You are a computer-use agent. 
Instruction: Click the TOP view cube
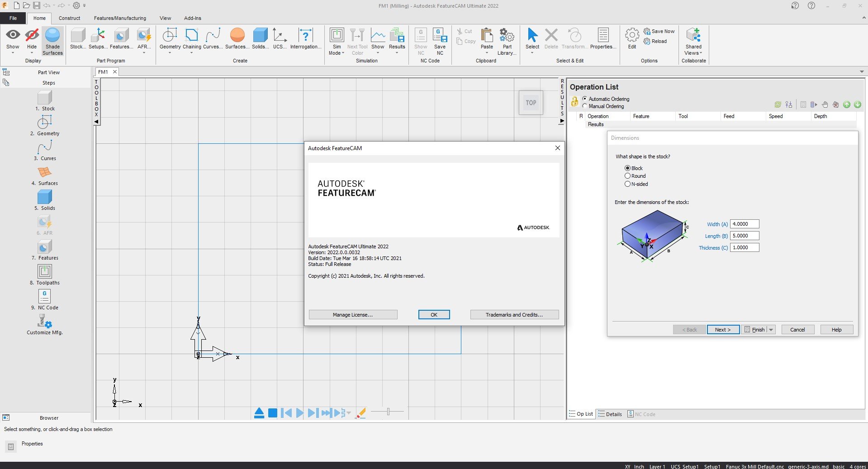point(531,103)
